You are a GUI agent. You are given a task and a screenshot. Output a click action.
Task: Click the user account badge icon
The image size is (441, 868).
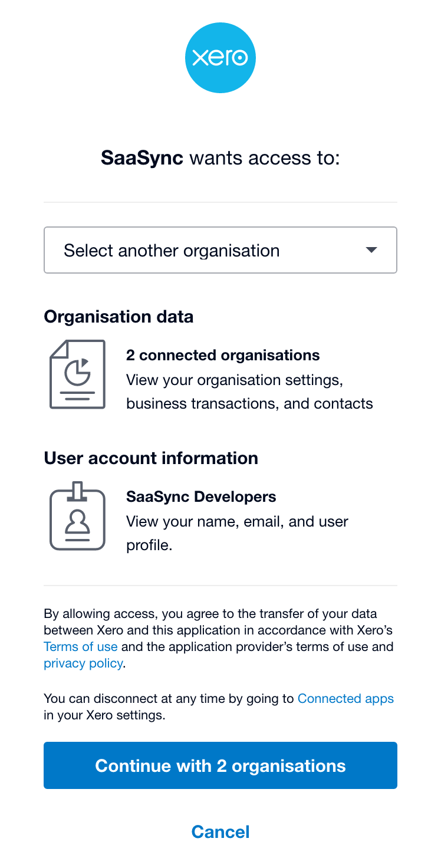tap(78, 516)
